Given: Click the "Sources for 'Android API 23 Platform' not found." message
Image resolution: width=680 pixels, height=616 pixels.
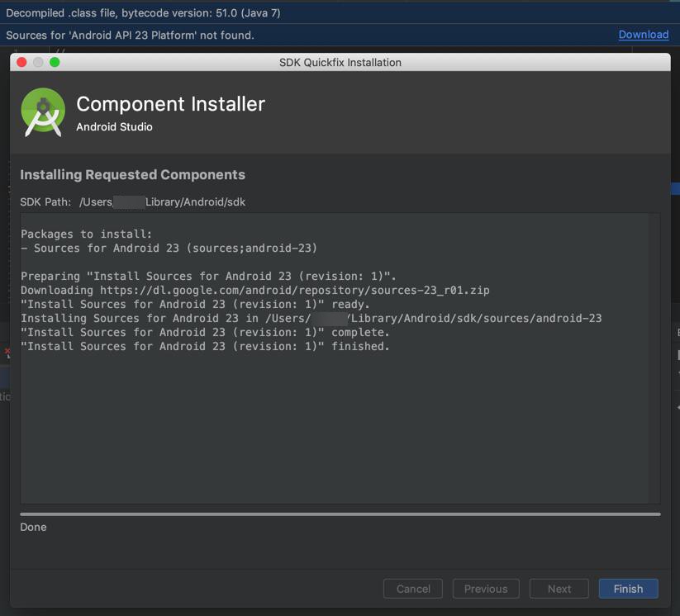Looking at the screenshot, I should [130, 36].
